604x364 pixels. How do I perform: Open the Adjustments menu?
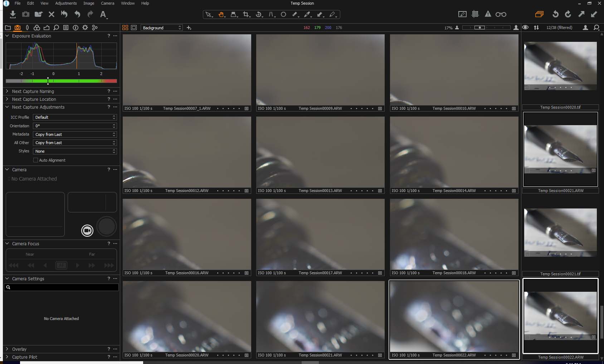click(x=66, y=3)
